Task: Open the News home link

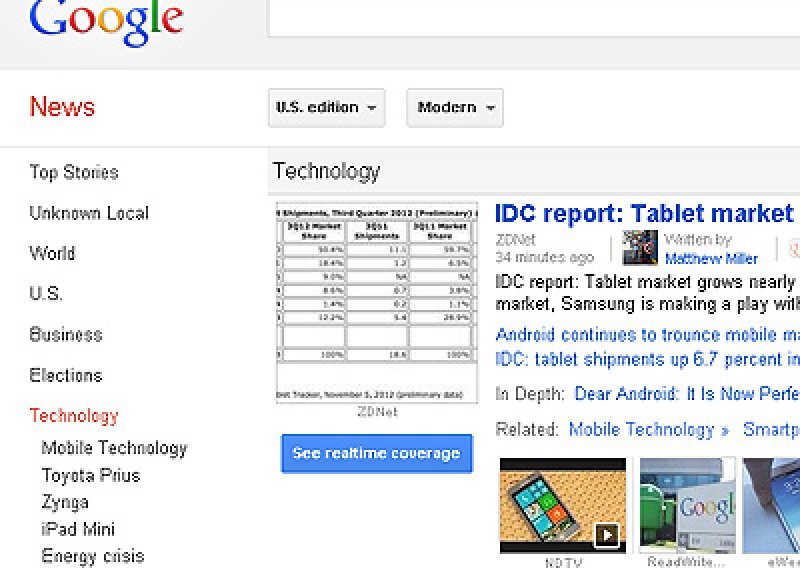Action: (62, 107)
